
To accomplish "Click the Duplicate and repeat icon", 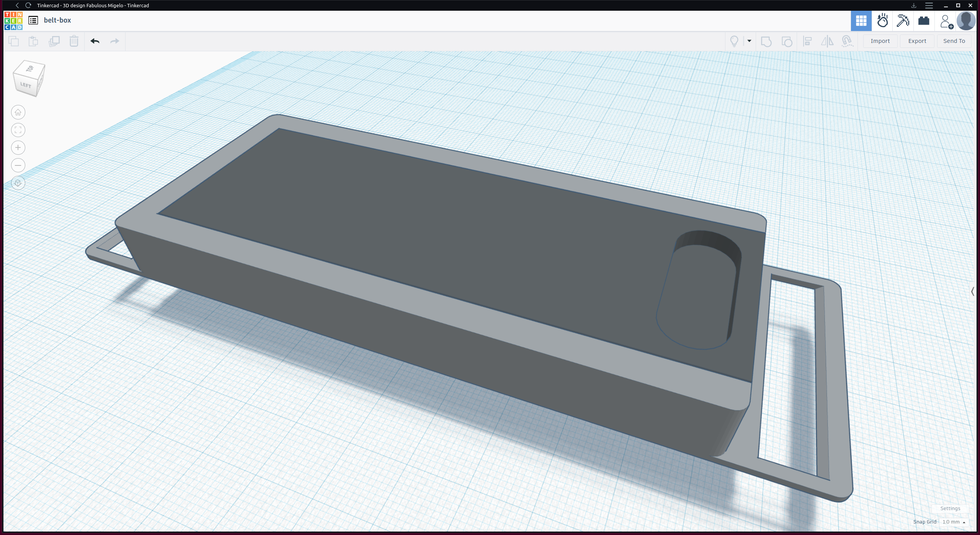I will pyautogui.click(x=54, y=41).
